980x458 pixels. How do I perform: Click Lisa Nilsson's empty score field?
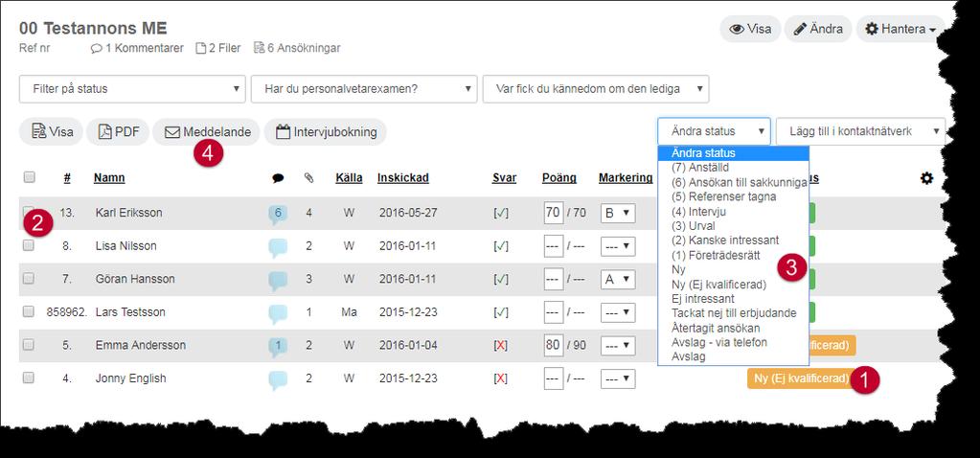click(553, 245)
